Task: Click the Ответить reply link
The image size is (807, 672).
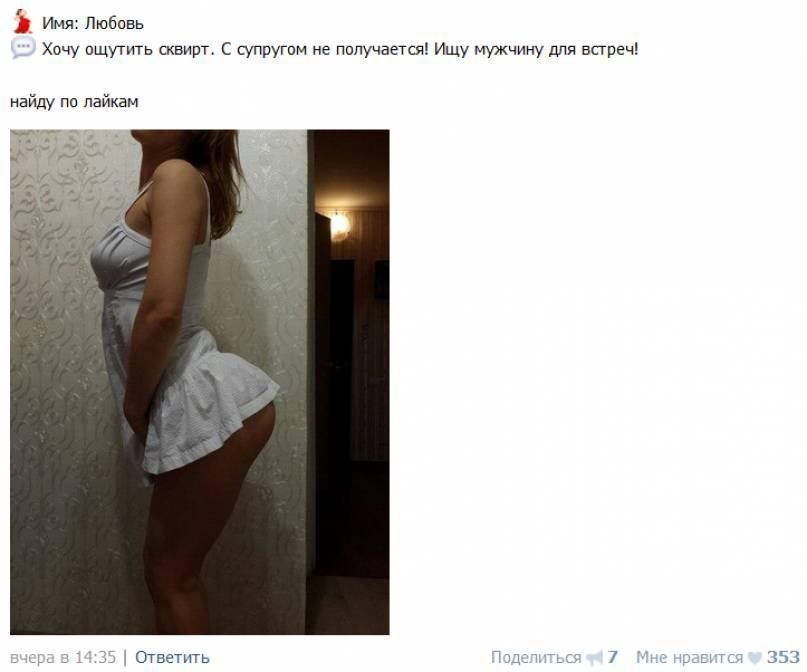Action: [x=172, y=657]
